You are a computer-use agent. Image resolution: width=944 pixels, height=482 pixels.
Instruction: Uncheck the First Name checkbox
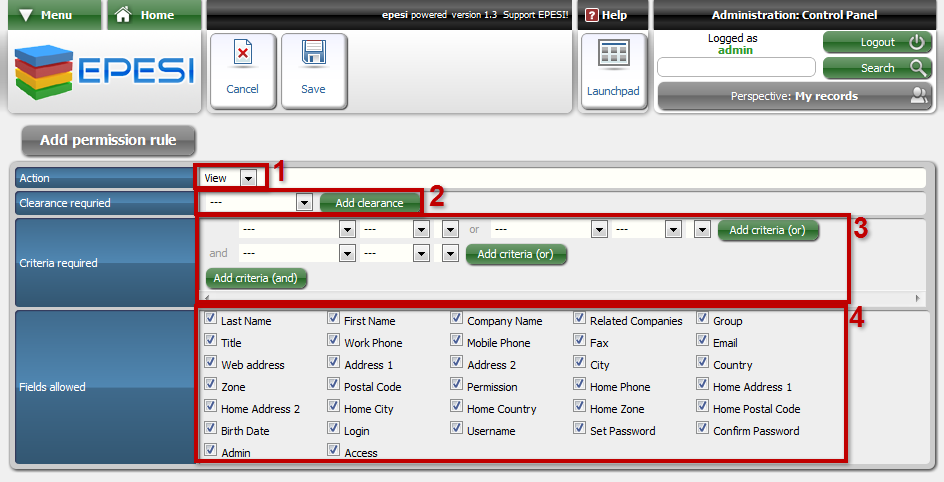(x=334, y=318)
